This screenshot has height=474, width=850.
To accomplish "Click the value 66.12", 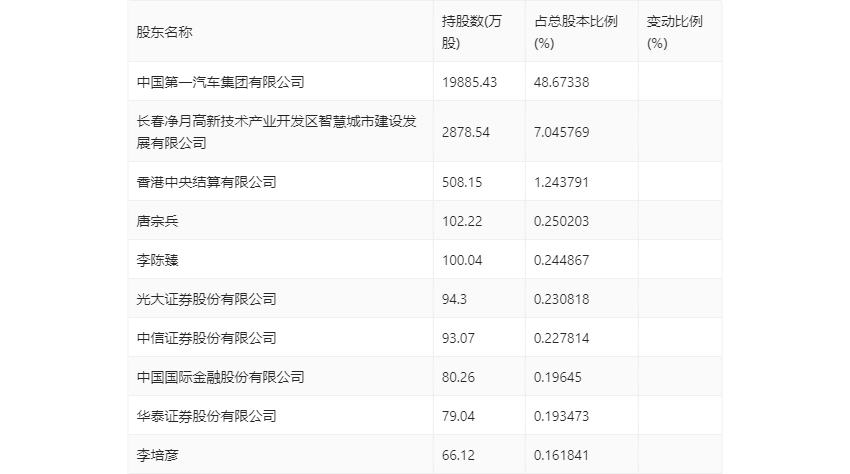I will pyautogui.click(x=458, y=455).
